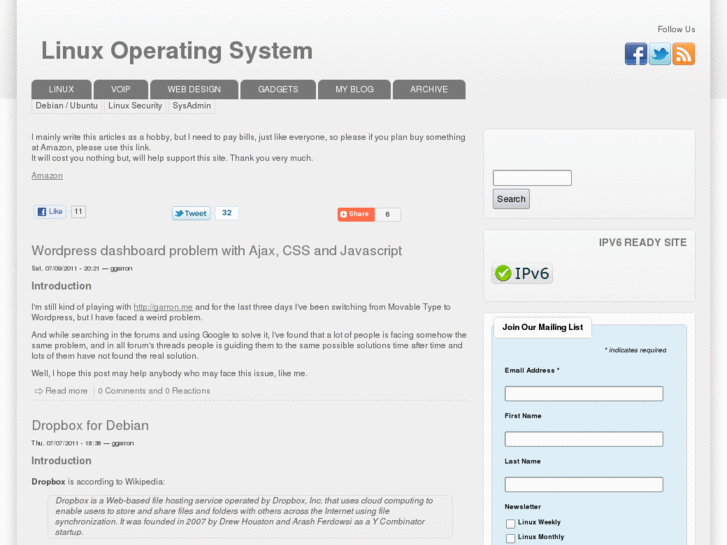Tick the Linux Monthly checkbox
This screenshot has width=727, height=545.
coord(510,538)
